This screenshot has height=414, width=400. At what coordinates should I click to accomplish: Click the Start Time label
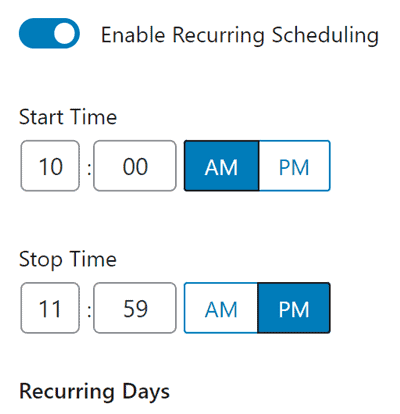[x=68, y=117]
